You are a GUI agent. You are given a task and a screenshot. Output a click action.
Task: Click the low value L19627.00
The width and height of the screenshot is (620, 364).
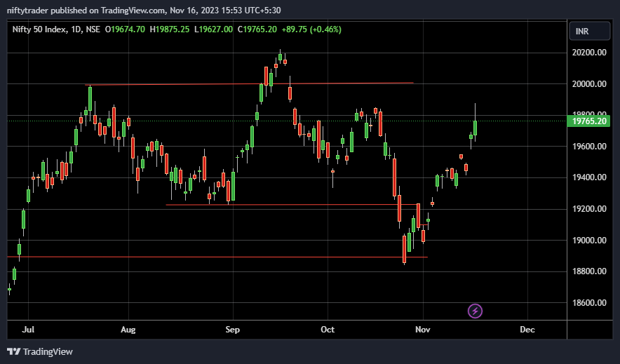pyautogui.click(x=213, y=29)
